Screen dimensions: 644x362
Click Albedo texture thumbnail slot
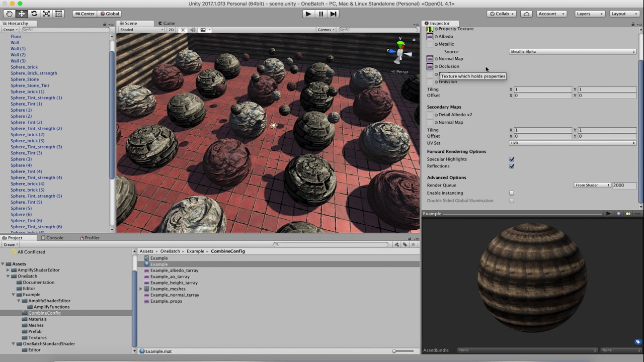pyautogui.click(x=430, y=37)
